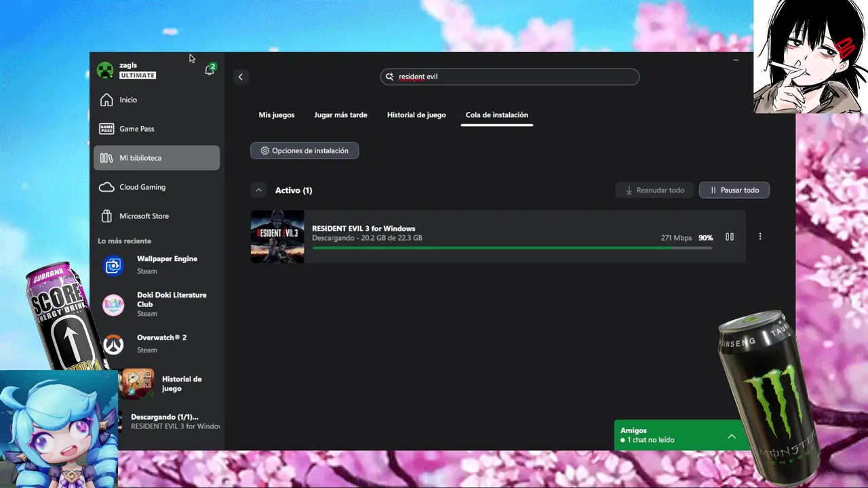Open the notifications bell icon
868x488 pixels.
[210, 70]
